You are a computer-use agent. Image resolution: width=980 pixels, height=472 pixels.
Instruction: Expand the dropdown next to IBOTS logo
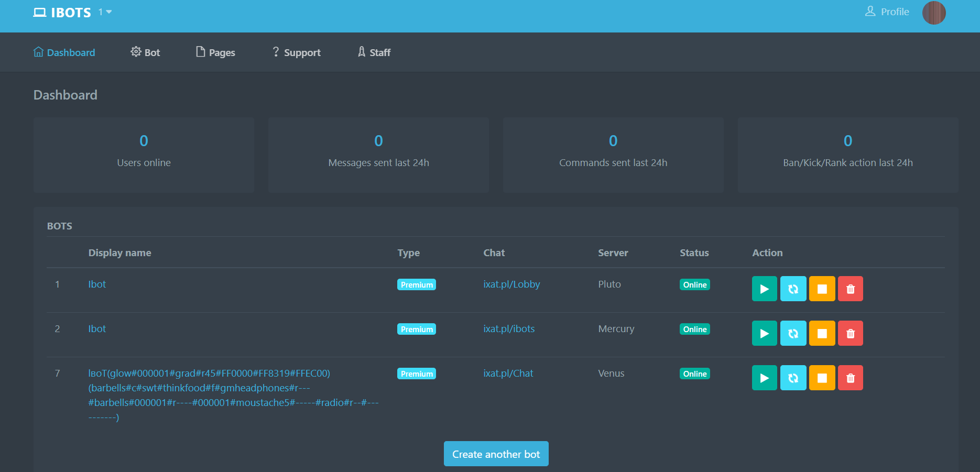pos(106,12)
